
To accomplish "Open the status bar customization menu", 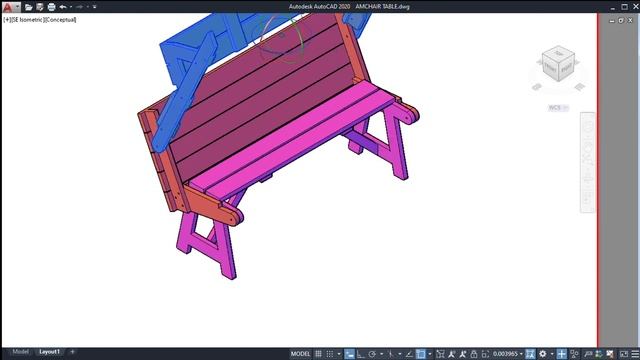I will point(635,354).
